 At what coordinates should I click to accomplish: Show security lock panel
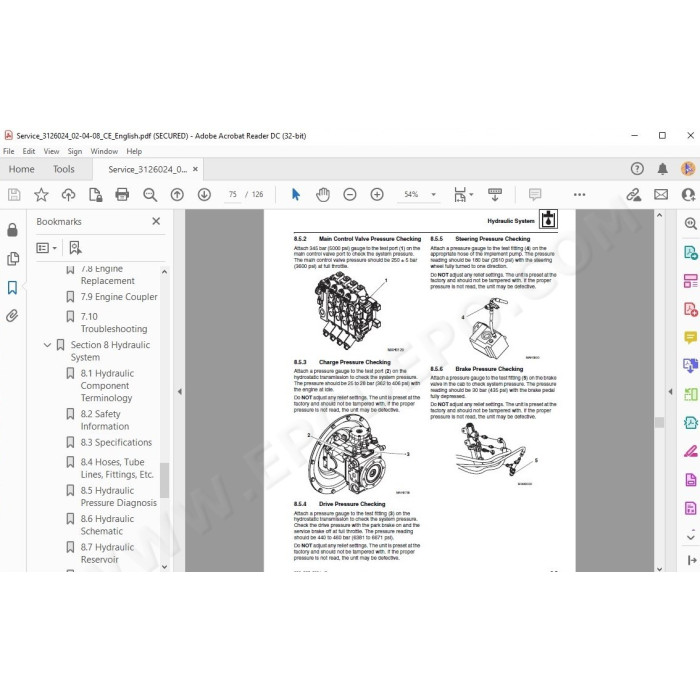click(x=12, y=230)
